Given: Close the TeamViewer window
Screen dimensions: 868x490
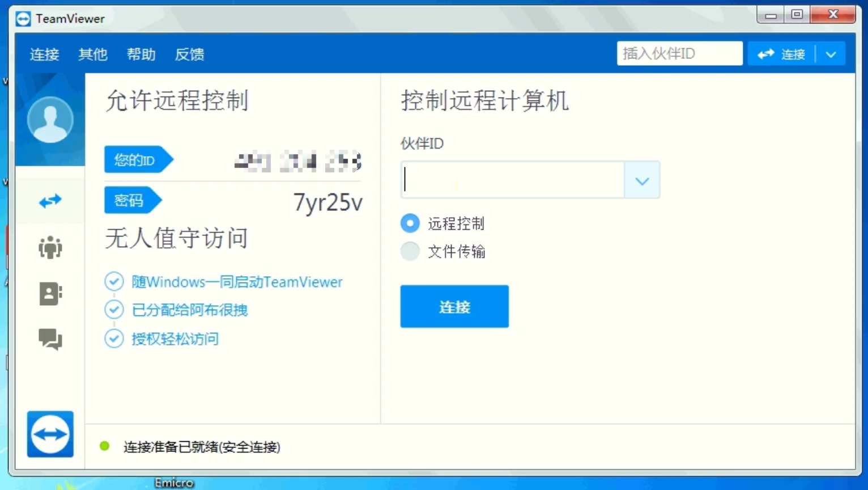Looking at the screenshot, I should pyautogui.click(x=833, y=15).
